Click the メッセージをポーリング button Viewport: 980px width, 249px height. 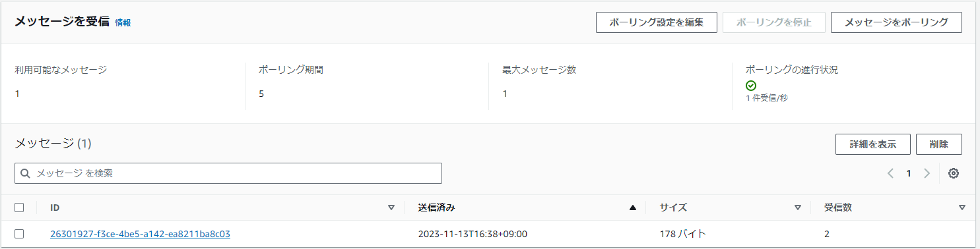pyautogui.click(x=896, y=22)
